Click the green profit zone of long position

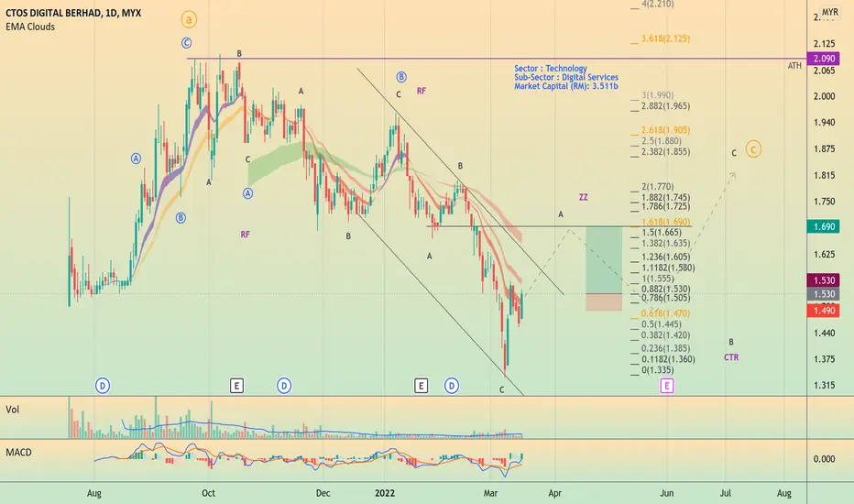604,260
